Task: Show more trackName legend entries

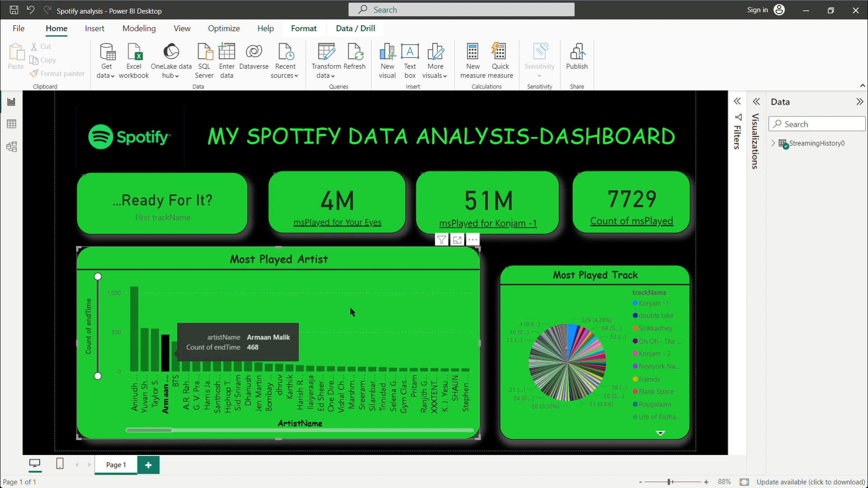Action: click(x=660, y=433)
